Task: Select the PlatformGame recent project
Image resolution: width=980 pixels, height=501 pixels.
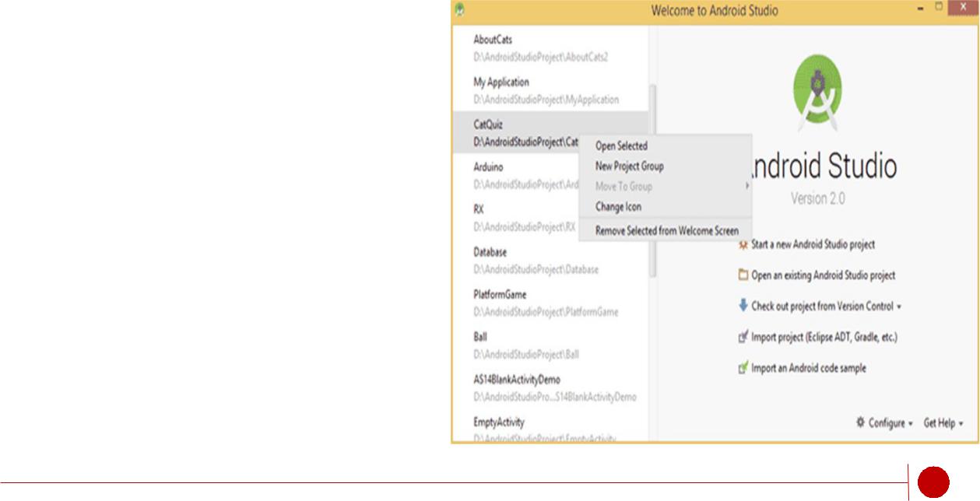Action: point(550,303)
